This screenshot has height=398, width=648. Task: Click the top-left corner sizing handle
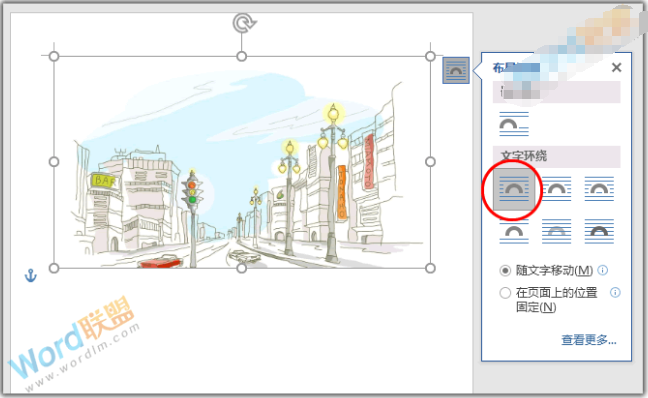click(54, 56)
